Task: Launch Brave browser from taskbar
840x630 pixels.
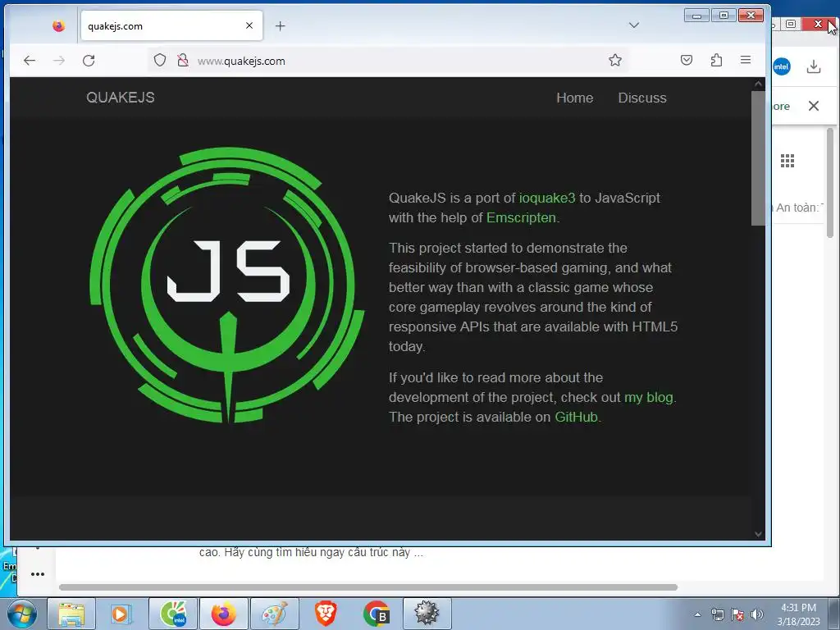Action: pyautogui.click(x=325, y=614)
